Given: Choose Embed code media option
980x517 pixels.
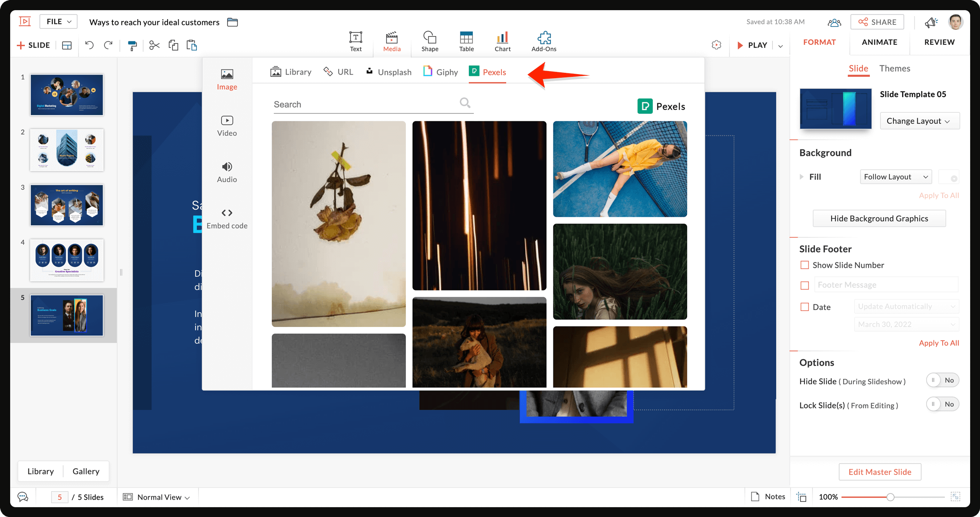Looking at the screenshot, I should point(227,219).
